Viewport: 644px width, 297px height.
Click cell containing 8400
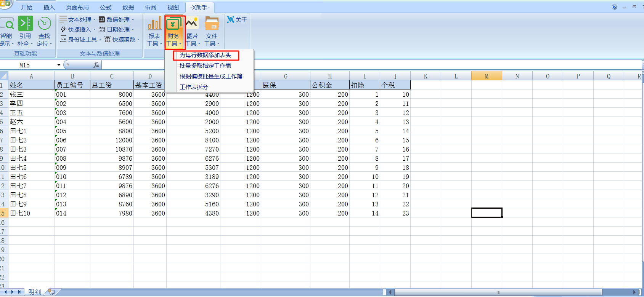point(193,140)
